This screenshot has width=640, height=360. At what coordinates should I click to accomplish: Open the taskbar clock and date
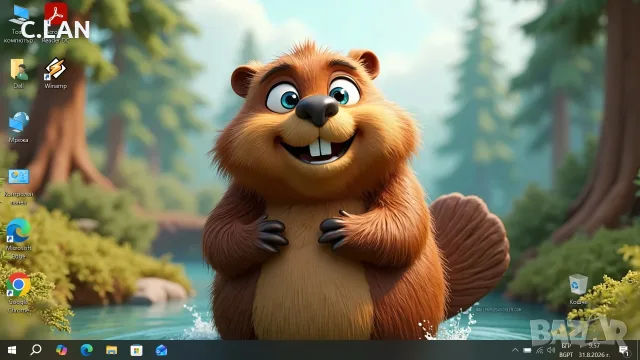[593, 350]
